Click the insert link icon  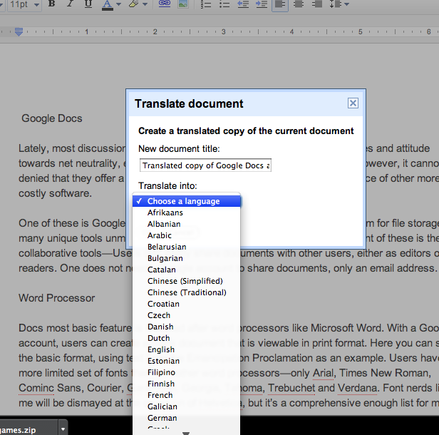click(164, 4)
